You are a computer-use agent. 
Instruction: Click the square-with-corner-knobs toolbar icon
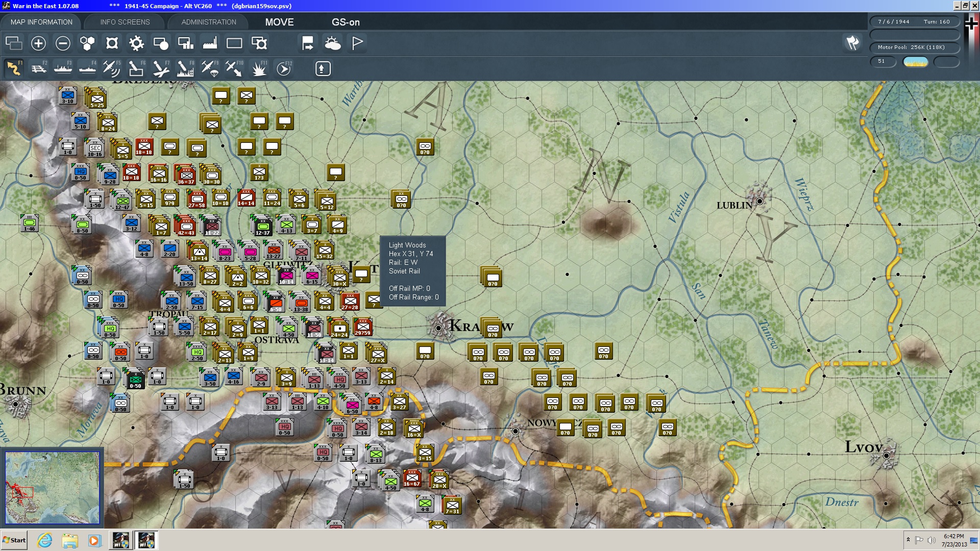point(112,43)
